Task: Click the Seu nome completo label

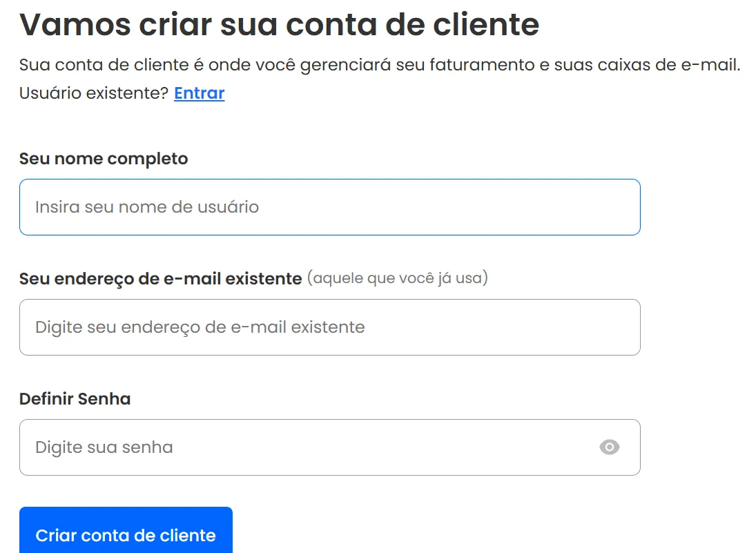Action: click(x=103, y=159)
